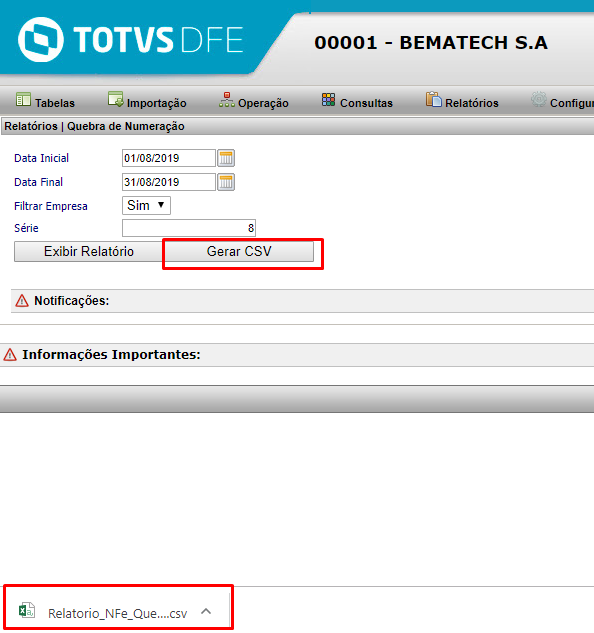Click the Data Final label
Viewport: 594px width, 633px height.
coord(38,182)
